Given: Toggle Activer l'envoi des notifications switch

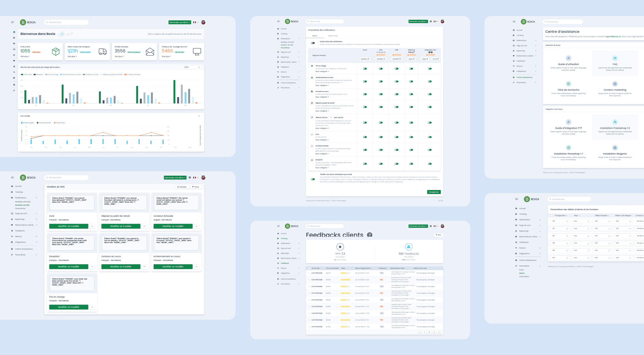Looking at the screenshot, I should 313,43.
